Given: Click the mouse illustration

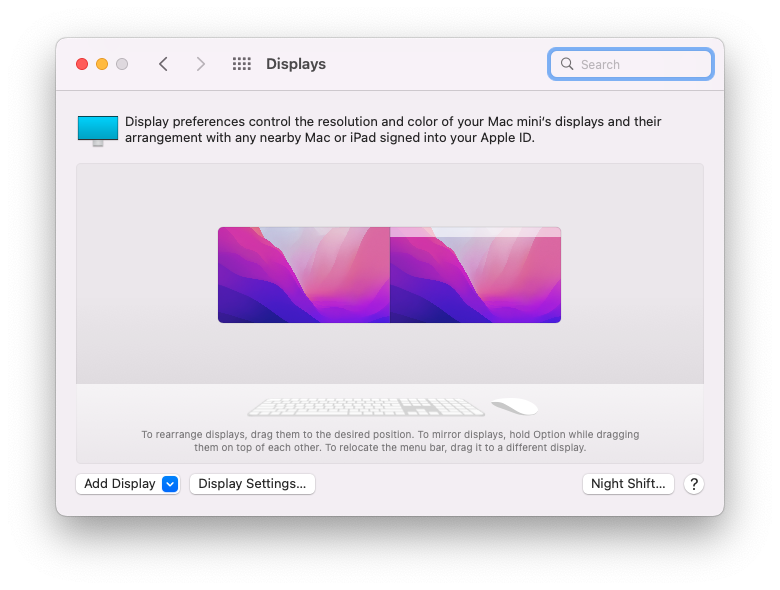Looking at the screenshot, I should (514, 406).
